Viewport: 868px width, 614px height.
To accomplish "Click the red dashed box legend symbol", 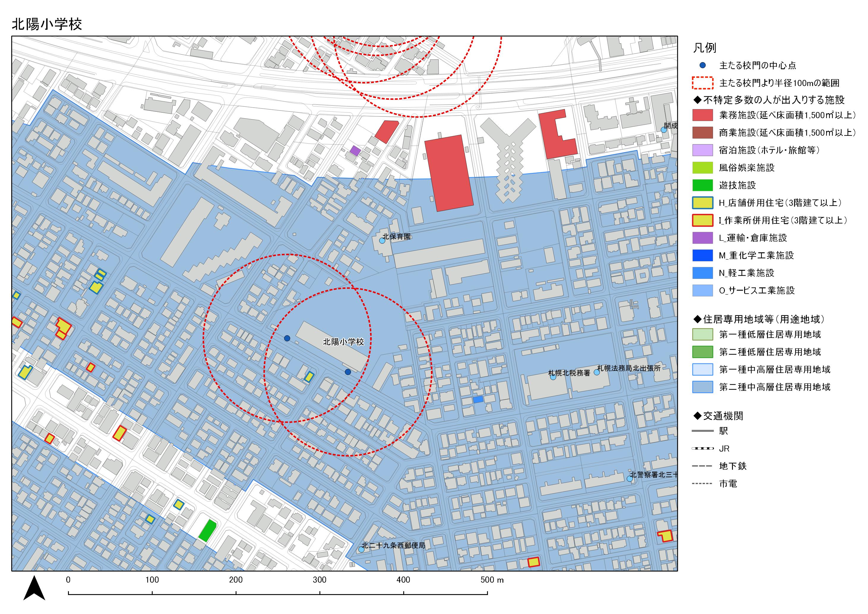I will (702, 83).
